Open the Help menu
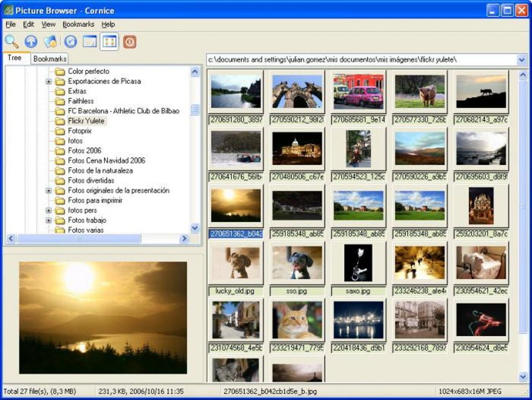Viewport: 532px width, 400px height. coord(108,24)
